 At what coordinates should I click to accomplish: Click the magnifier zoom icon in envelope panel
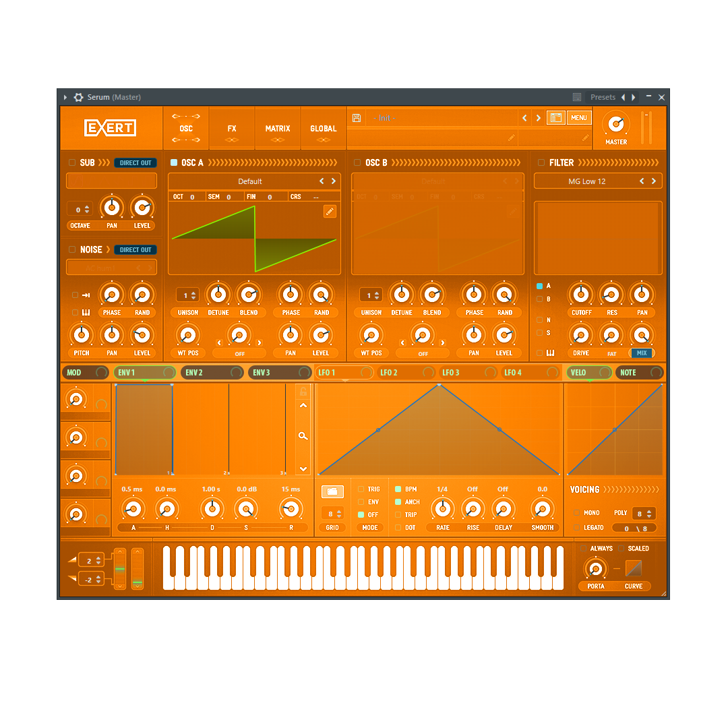[303, 436]
